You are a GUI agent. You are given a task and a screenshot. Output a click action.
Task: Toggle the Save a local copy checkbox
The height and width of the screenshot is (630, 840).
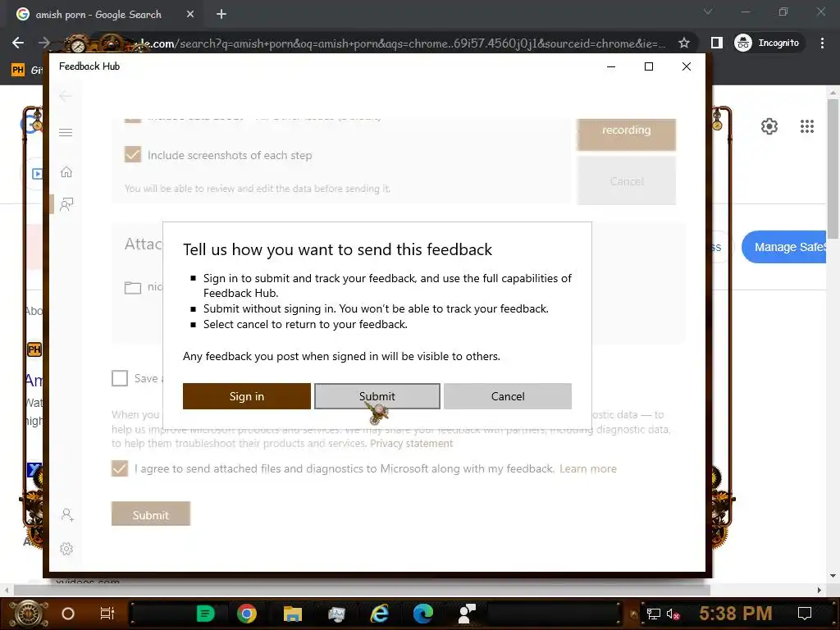click(120, 378)
